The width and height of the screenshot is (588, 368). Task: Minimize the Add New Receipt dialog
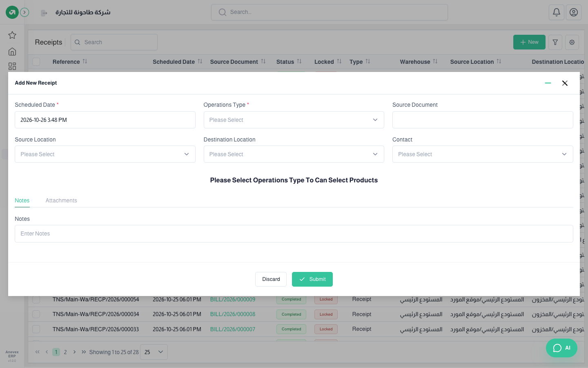tap(548, 83)
